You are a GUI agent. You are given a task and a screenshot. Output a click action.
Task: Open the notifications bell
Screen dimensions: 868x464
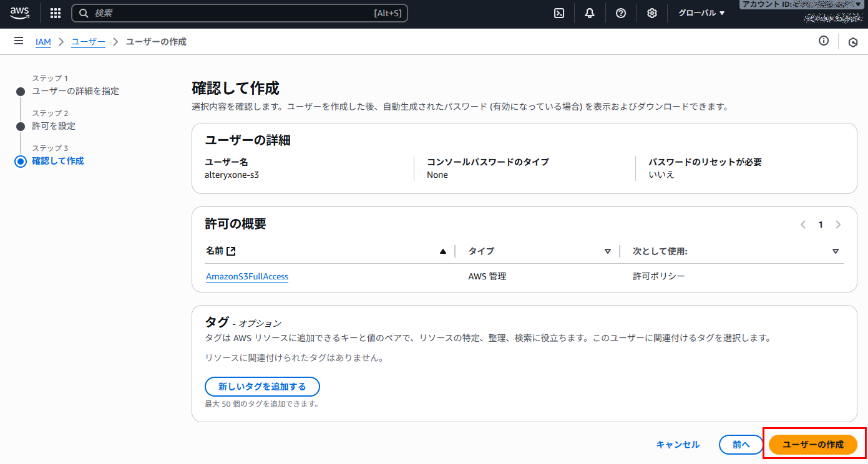590,13
